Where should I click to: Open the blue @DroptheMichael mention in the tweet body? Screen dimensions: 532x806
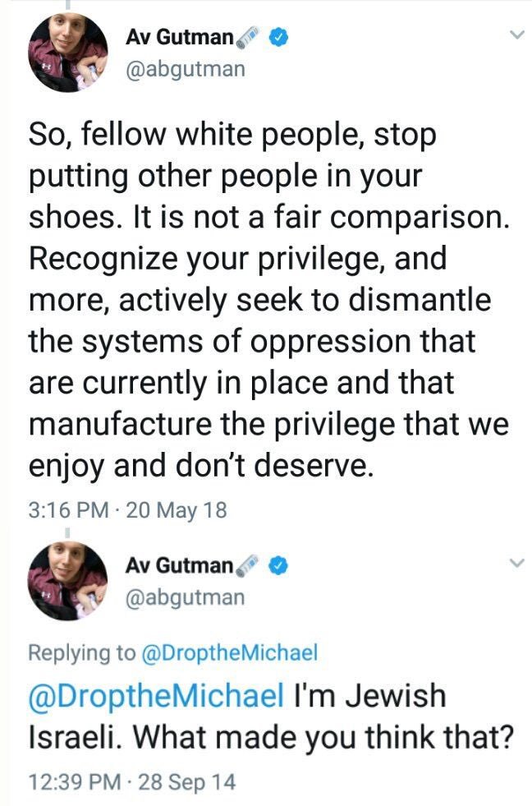[x=156, y=697]
